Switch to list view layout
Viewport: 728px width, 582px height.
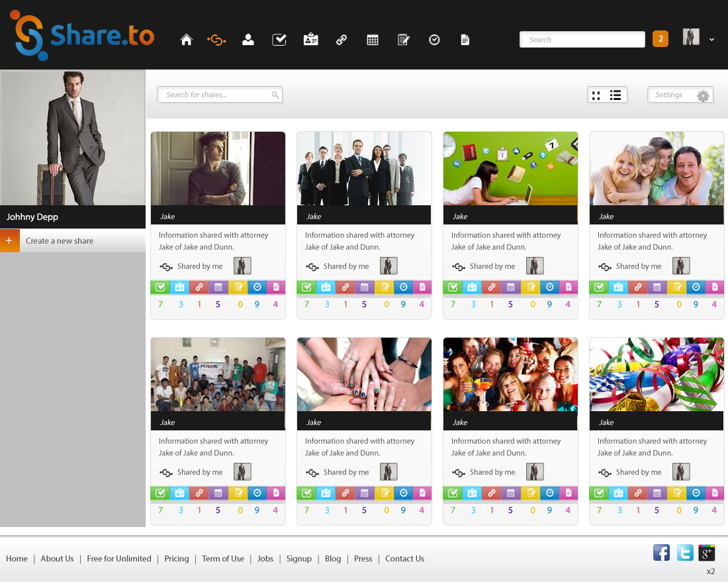pyautogui.click(x=615, y=95)
